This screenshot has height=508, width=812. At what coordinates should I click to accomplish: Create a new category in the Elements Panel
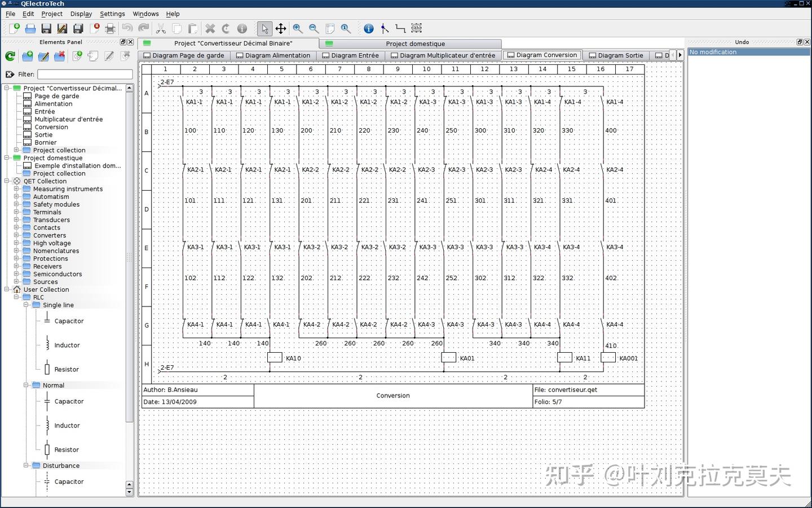(27, 56)
